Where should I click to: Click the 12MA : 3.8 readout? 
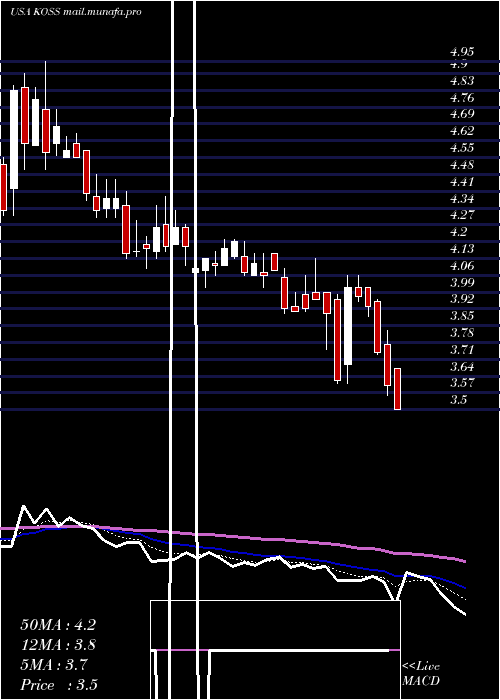pyautogui.click(x=58, y=645)
